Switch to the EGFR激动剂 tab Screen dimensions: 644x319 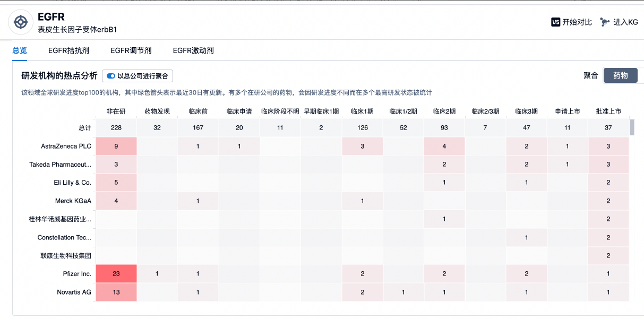[x=193, y=50]
